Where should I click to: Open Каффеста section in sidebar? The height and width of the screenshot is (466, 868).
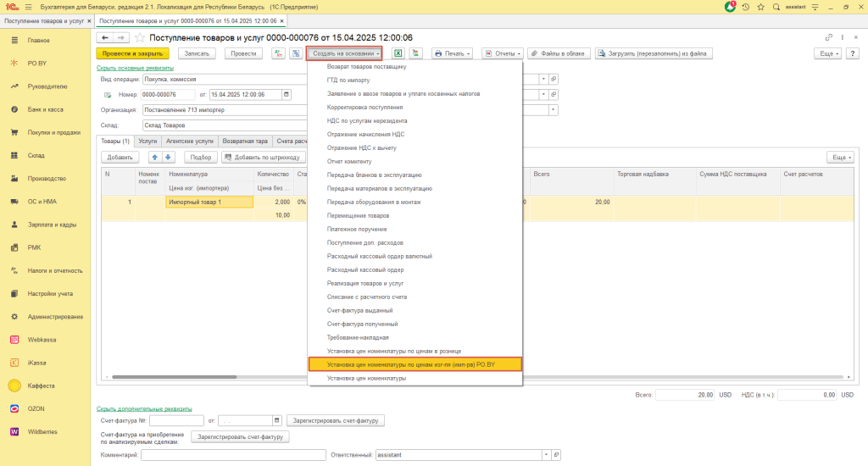click(x=41, y=386)
